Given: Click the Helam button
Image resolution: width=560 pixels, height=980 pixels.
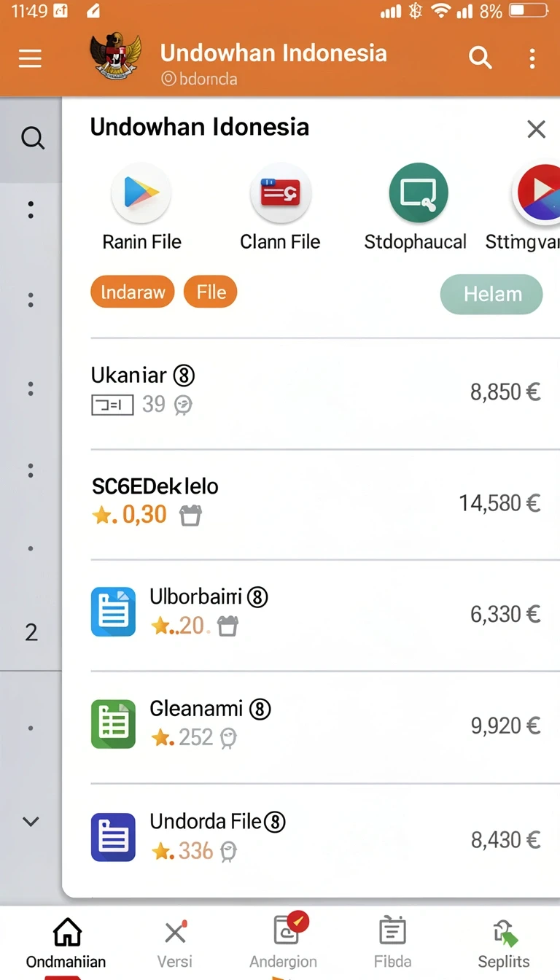Looking at the screenshot, I should (x=491, y=295).
